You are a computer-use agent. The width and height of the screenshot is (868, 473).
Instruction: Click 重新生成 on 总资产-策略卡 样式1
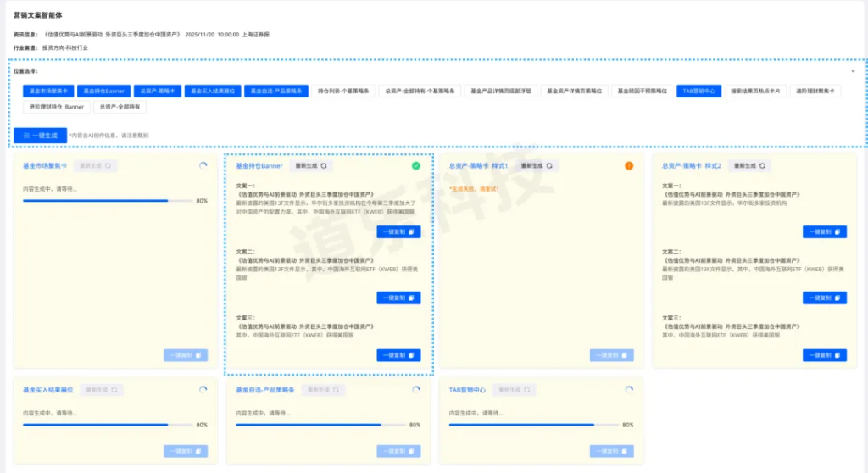click(536, 166)
